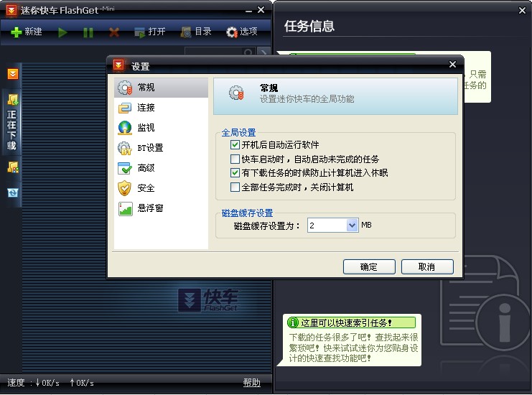The width and height of the screenshot is (532, 395).
Task: Click the 高级 checkmark window icon
Action: pyautogui.click(x=124, y=168)
